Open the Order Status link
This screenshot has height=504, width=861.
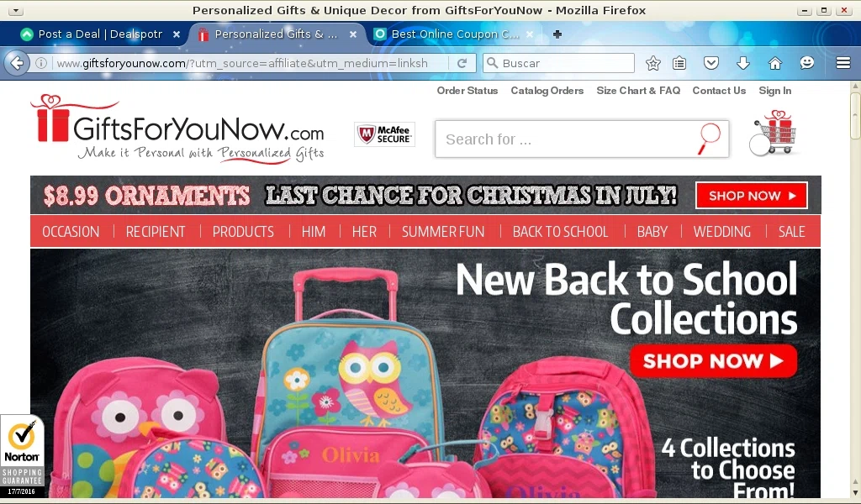[467, 91]
